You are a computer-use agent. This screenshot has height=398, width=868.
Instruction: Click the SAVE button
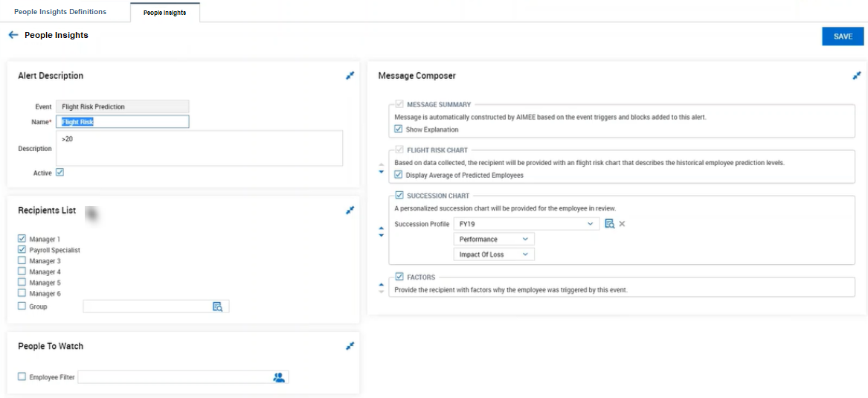(843, 36)
